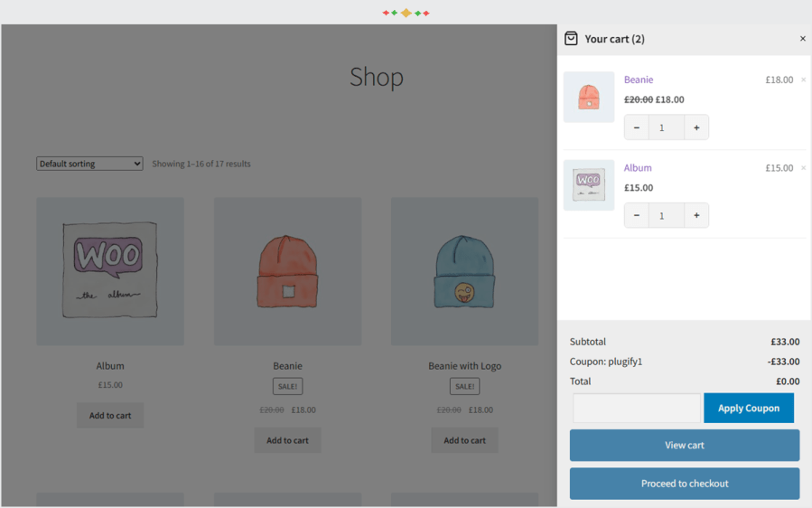Click the Beanie with Logo title

pos(464,366)
